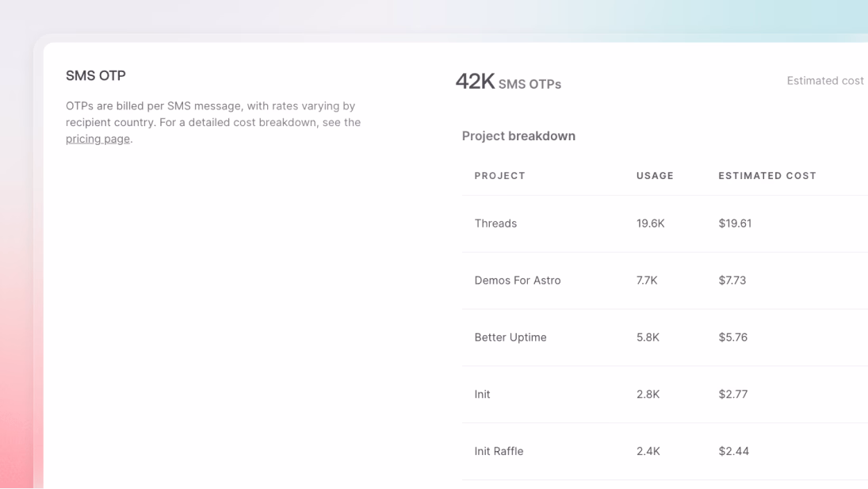Click the $2.77 cost value
The width and height of the screenshot is (868, 489).
click(x=733, y=395)
